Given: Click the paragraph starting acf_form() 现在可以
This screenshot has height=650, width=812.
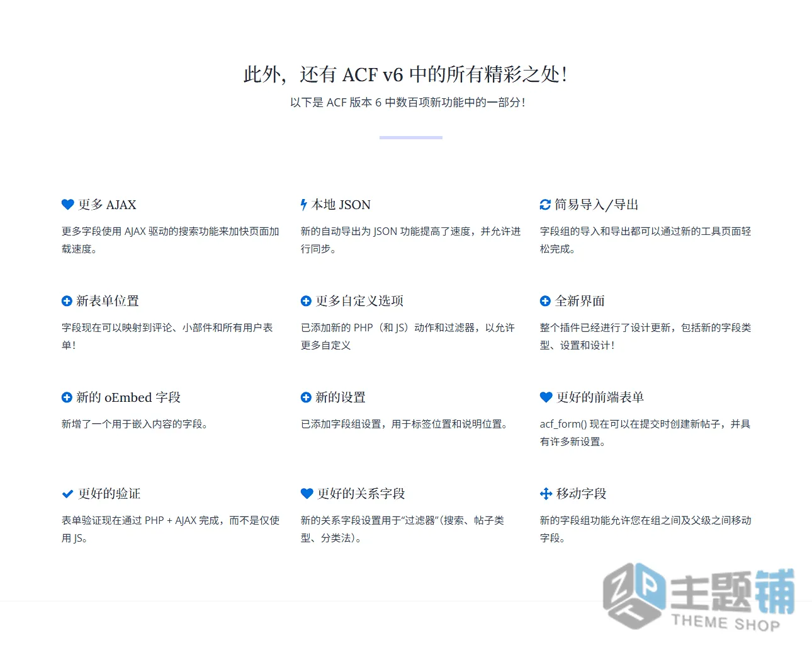Looking at the screenshot, I should pos(645,433).
